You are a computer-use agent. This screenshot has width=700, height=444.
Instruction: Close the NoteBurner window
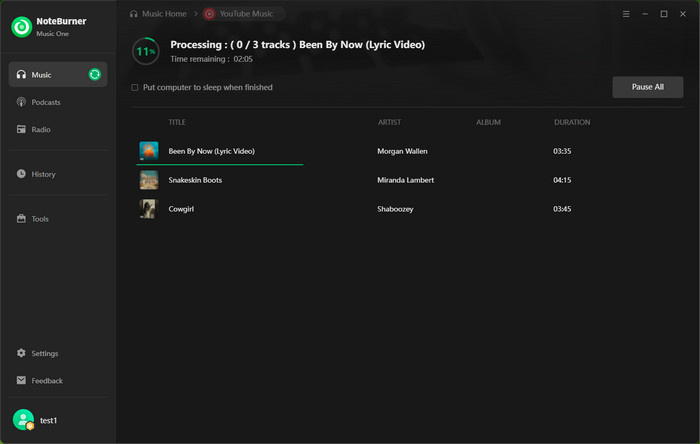683,14
